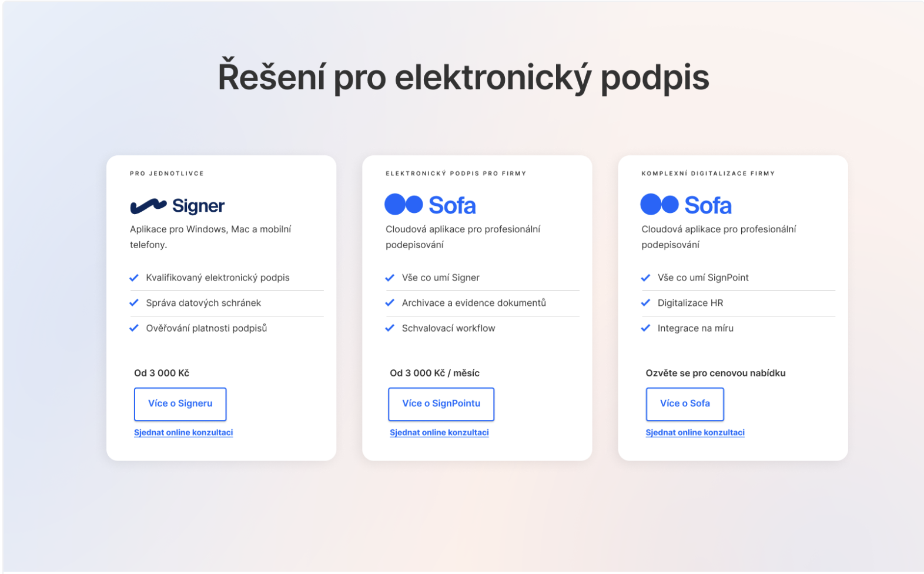924x574 pixels.
Task: Select the Více o Sofa button
Action: [685, 404]
